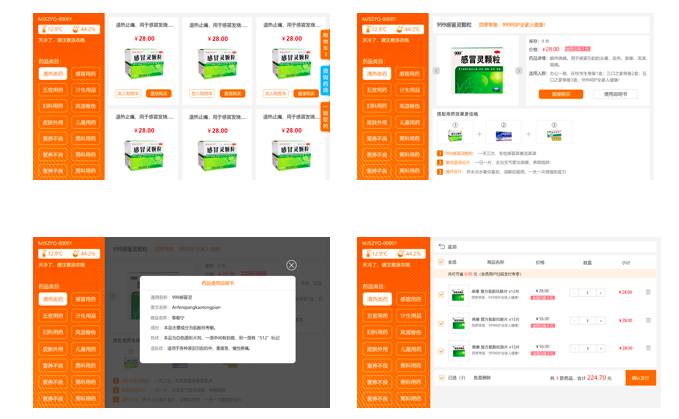
Task: Select 妇科用药 category on the detail screen
Action: point(377,106)
